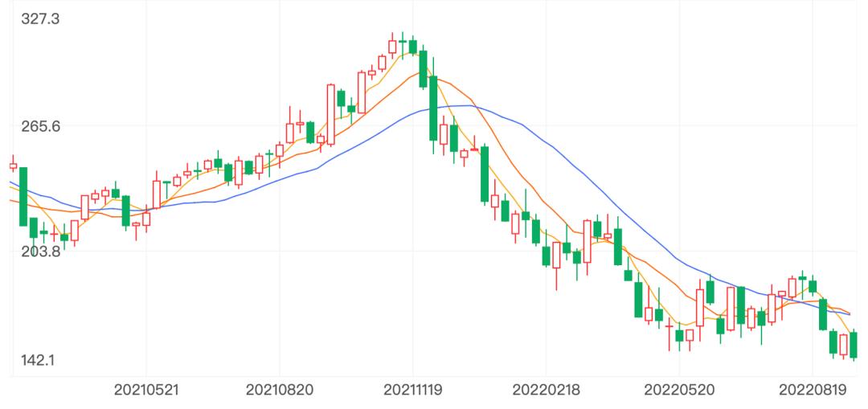Click the tall green candle at chart start
Image resolution: width=868 pixels, height=409 pixels.
click(x=23, y=196)
